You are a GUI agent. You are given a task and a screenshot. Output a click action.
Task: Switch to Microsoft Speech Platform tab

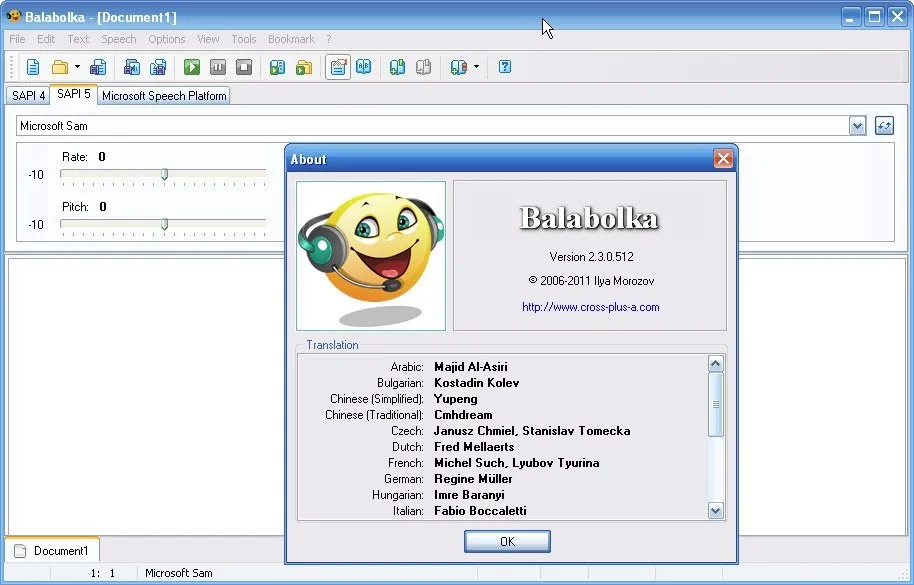pos(164,96)
